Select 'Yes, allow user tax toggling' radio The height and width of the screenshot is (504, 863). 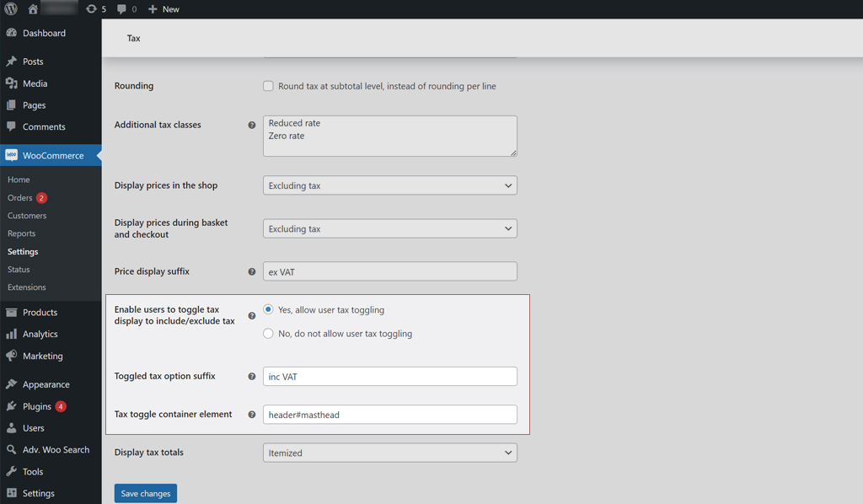pyautogui.click(x=268, y=309)
